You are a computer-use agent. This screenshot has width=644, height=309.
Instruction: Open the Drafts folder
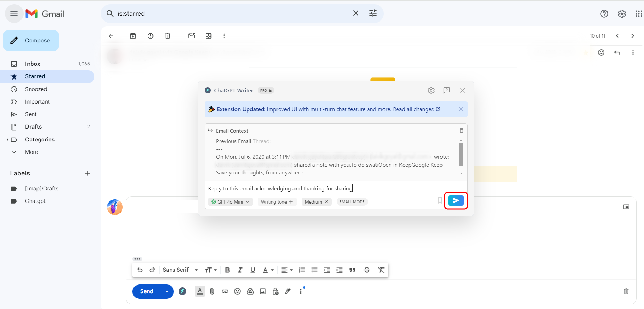coord(47,127)
